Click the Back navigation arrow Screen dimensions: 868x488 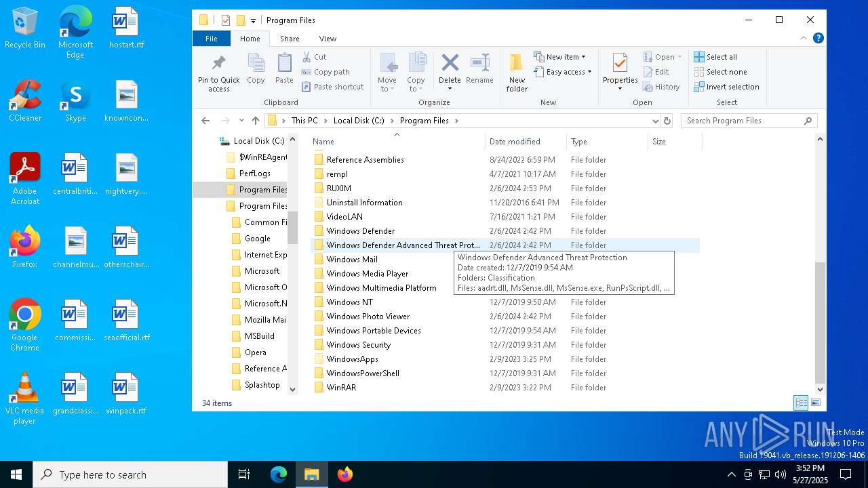(x=205, y=121)
